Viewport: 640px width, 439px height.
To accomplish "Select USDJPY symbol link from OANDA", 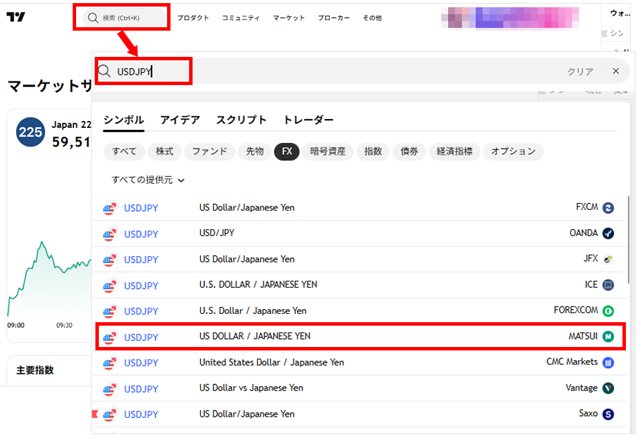I will coord(141,234).
